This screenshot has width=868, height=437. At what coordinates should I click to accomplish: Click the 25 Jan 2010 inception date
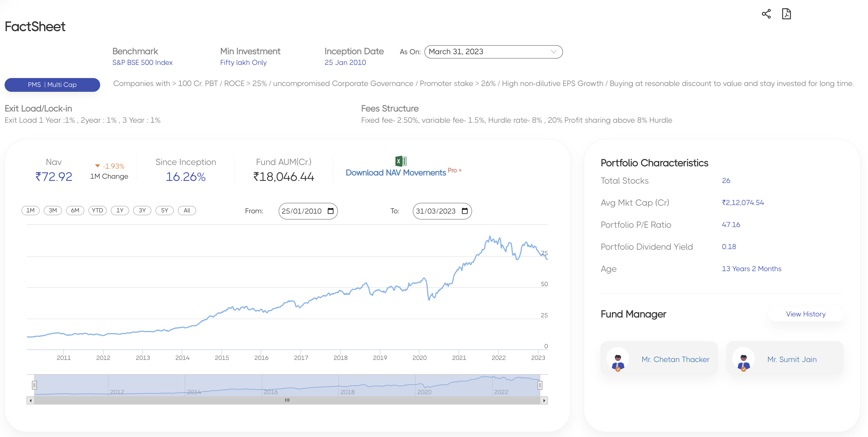(345, 63)
